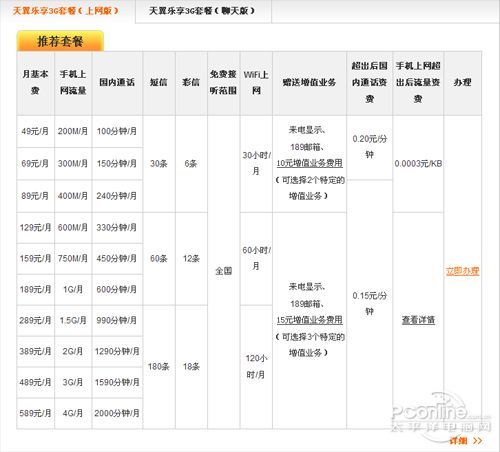Viewport: 500px width, 452px height.
Task: Click the 1.5G/月 data cell
Action: click(x=73, y=320)
